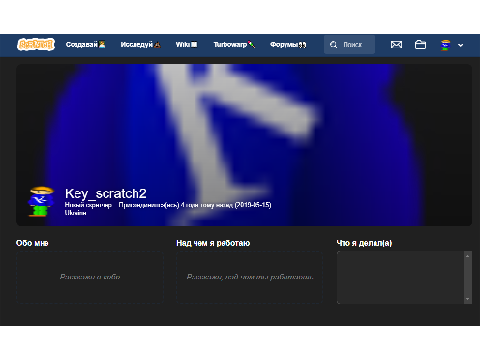Click the Над чем я работаю text box

(x=249, y=277)
